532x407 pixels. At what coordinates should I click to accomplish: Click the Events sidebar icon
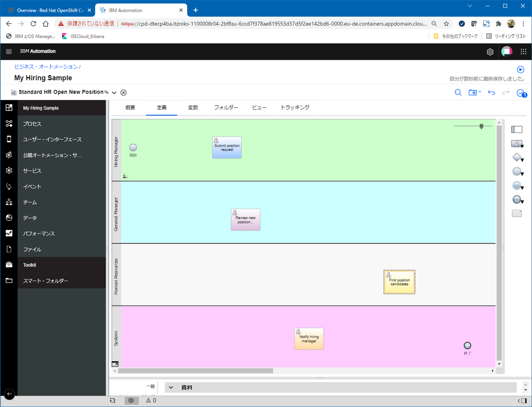[x=9, y=186]
